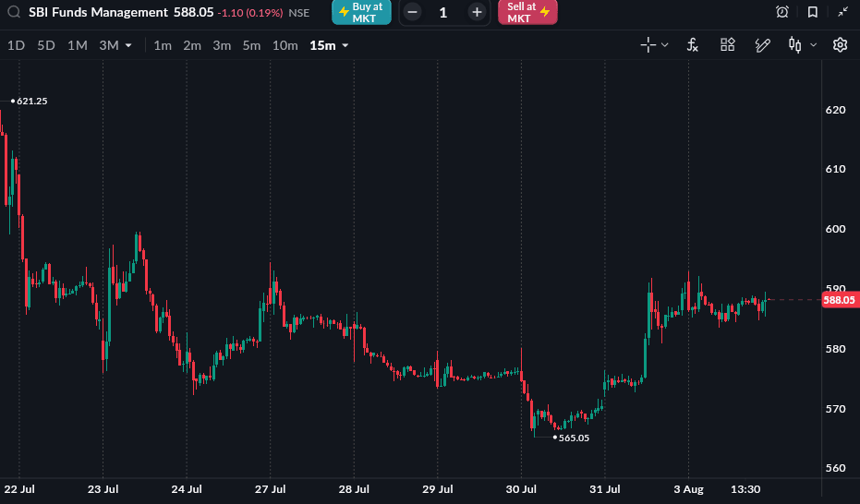Select the 5D range
Screen dimensions: 860x504
46,45
